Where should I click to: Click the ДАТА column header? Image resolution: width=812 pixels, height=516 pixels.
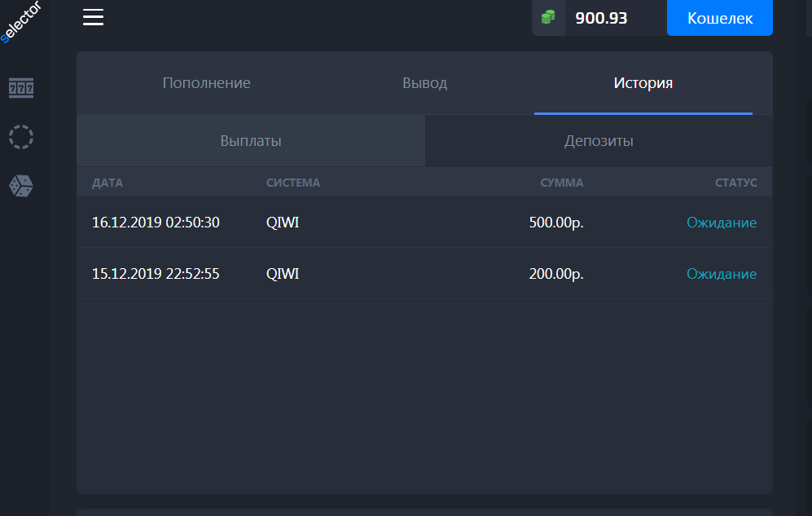[108, 183]
